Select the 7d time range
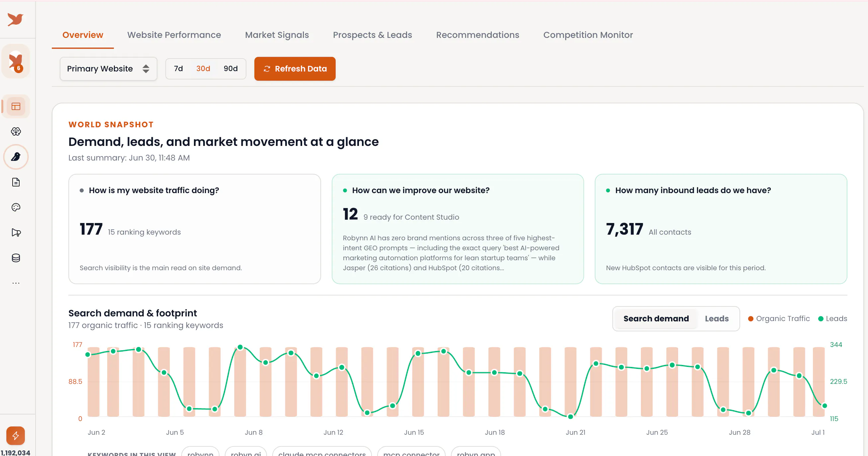Screen dimensions: 868x456 coord(178,68)
